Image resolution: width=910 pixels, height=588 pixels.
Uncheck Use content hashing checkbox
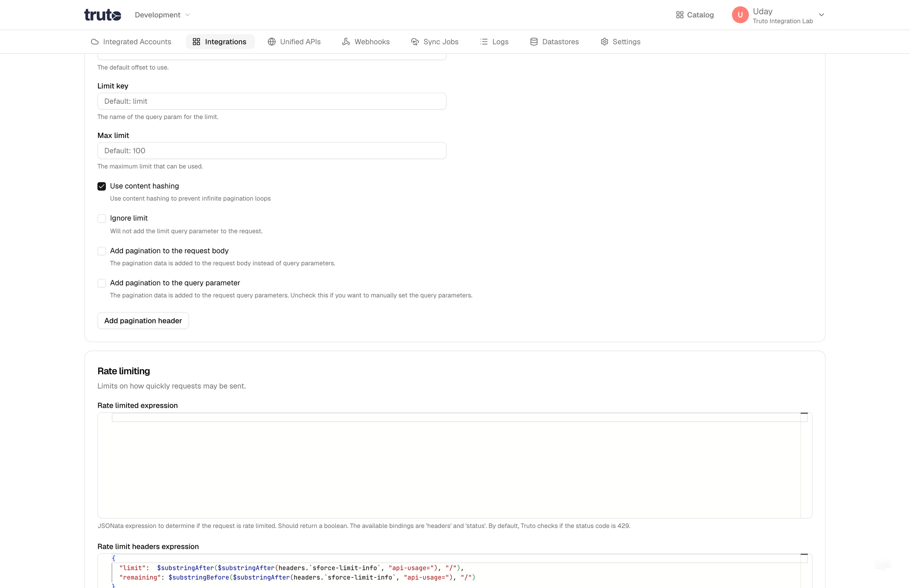(102, 186)
